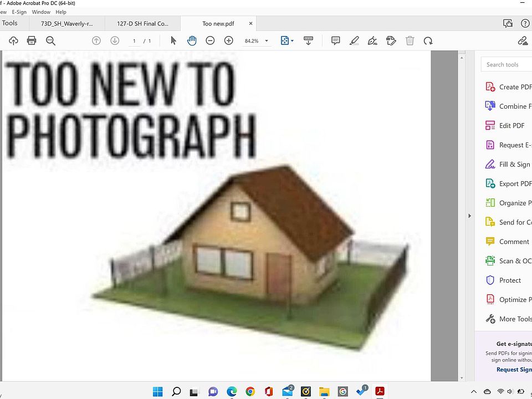Open the E-Sign menu
Viewport: 532px width, 399px height.
19,12
